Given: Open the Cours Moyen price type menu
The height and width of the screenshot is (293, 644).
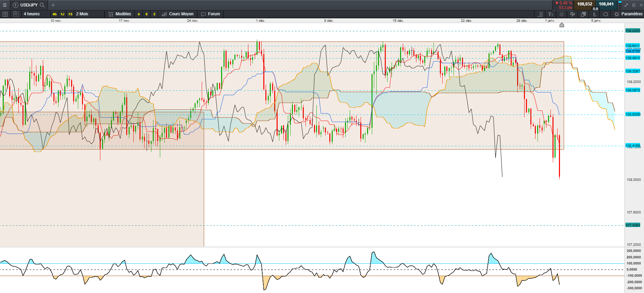Looking at the screenshot, I should click(178, 14).
